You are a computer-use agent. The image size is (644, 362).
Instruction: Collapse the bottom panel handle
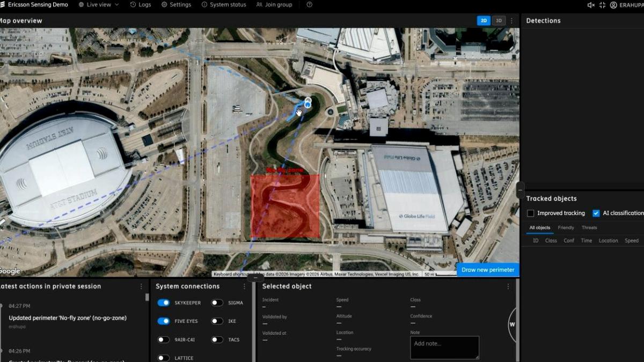255,278
